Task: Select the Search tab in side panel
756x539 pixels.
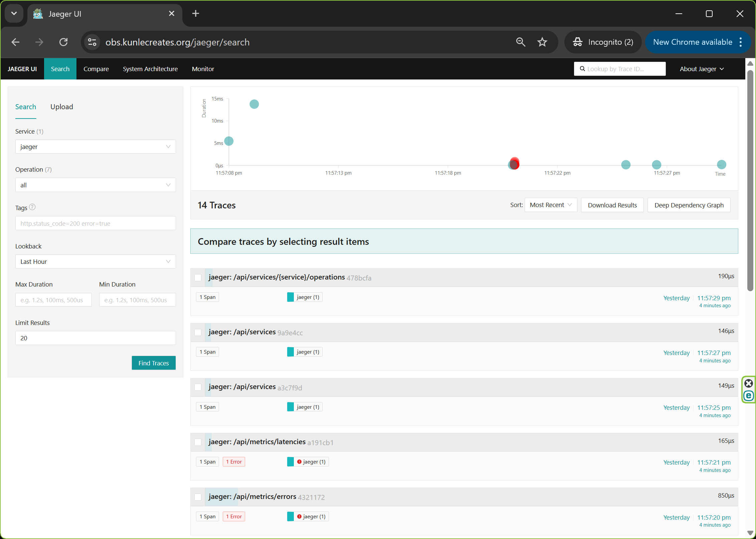Action: [x=26, y=107]
